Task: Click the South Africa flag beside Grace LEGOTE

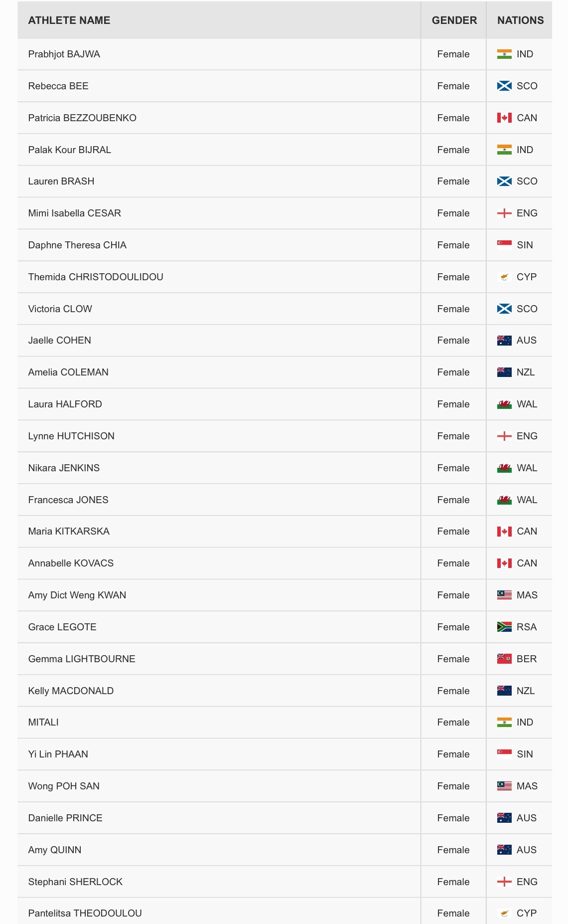Action: (x=504, y=627)
